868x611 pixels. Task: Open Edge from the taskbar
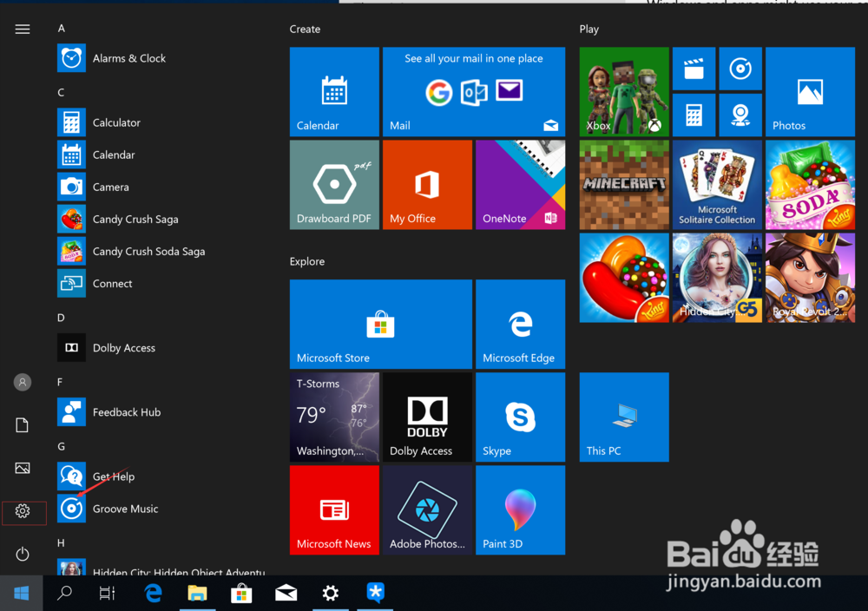pos(153,594)
